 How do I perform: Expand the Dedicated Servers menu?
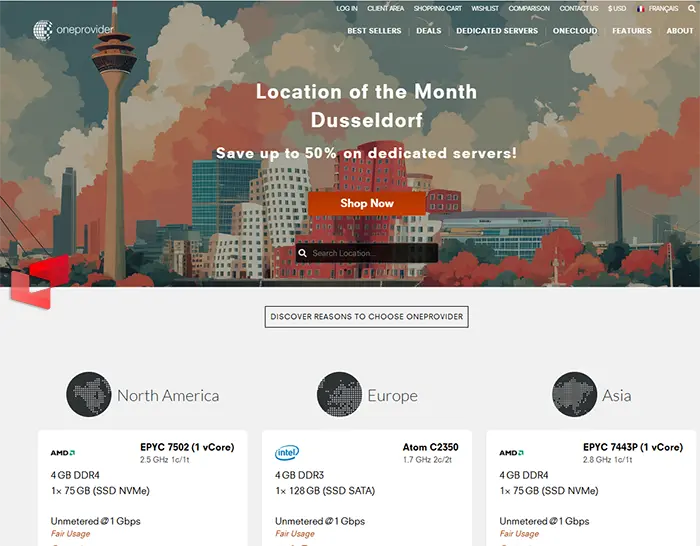(497, 31)
